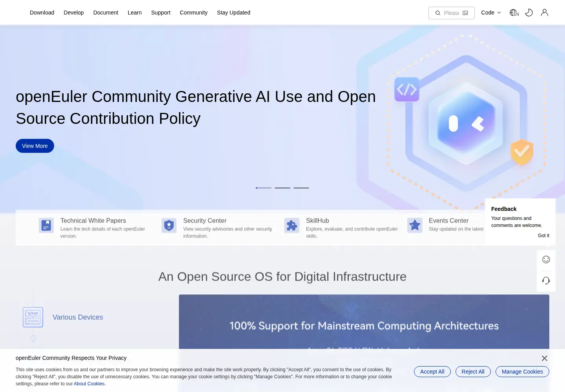Open Security Center link
The width and height of the screenshot is (565, 392).
point(205,221)
